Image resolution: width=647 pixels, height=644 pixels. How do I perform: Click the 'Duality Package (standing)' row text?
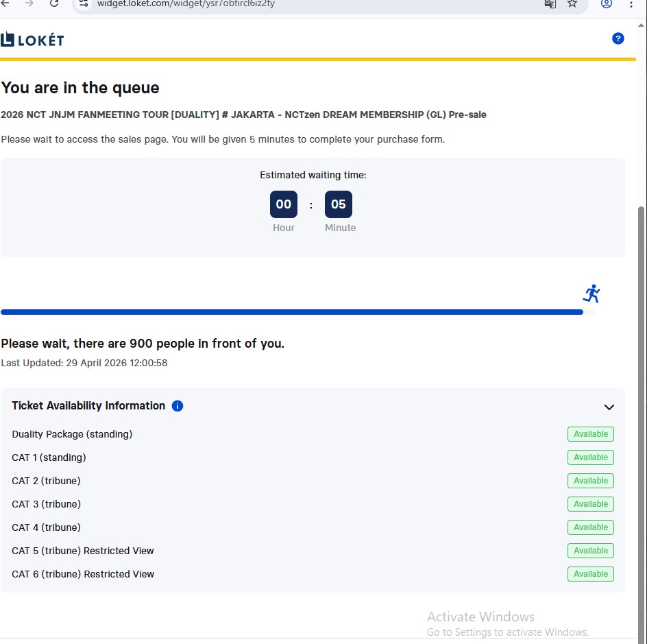pos(72,434)
